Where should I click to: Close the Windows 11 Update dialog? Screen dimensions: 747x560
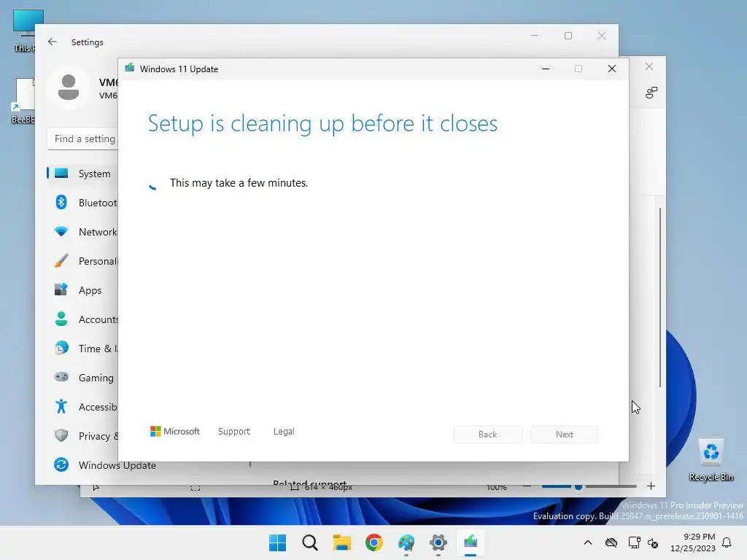(x=612, y=69)
